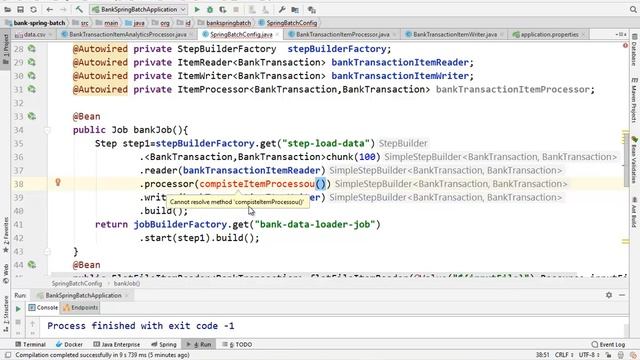This screenshot has height=360, width=640.
Task: Select the bankJob() breadcrumb below the editor
Action: (x=127, y=283)
